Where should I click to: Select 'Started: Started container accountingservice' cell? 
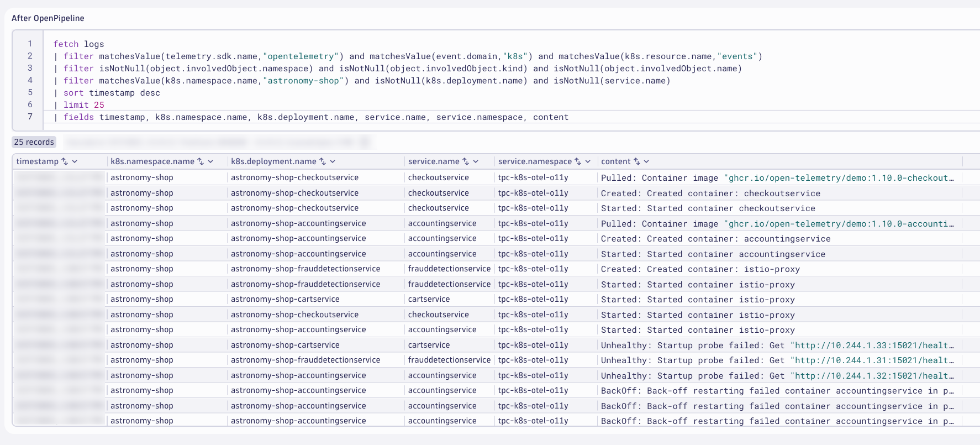(x=713, y=254)
